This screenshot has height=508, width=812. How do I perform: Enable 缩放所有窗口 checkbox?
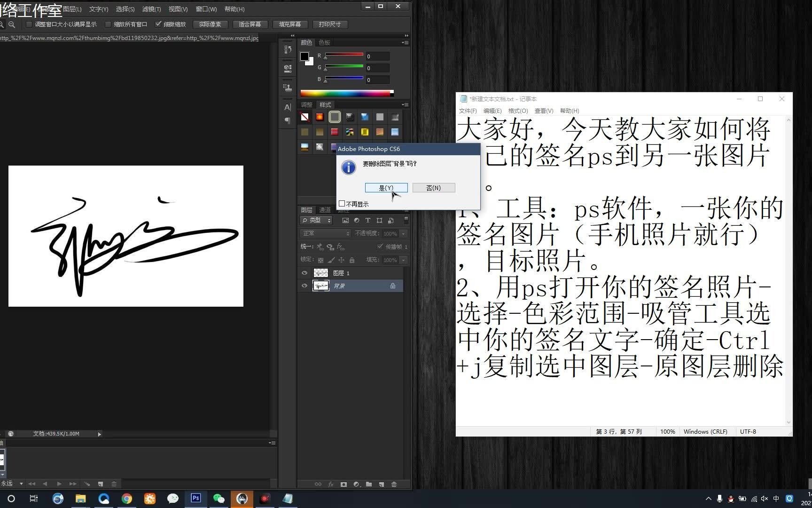(108, 24)
